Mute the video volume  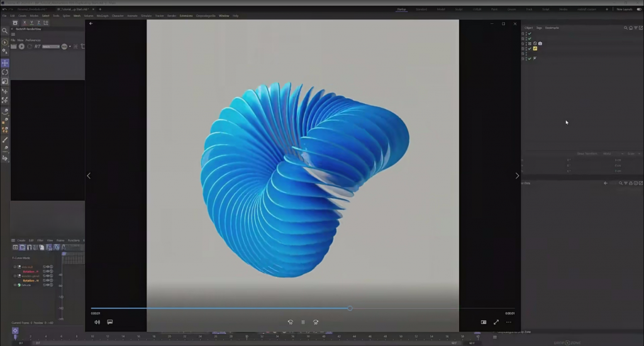[x=97, y=322]
